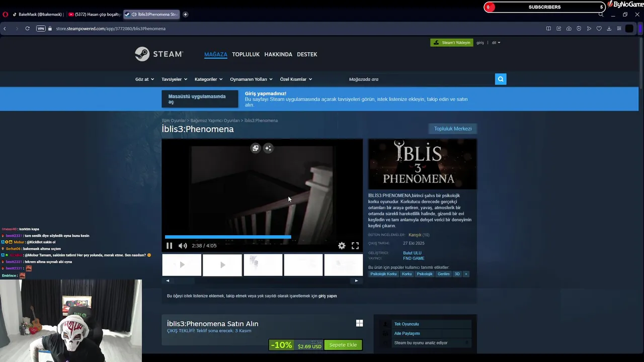This screenshot has width=644, height=362.
Task: Expand more tags with the plus button
Action: [x=466, y=274]
